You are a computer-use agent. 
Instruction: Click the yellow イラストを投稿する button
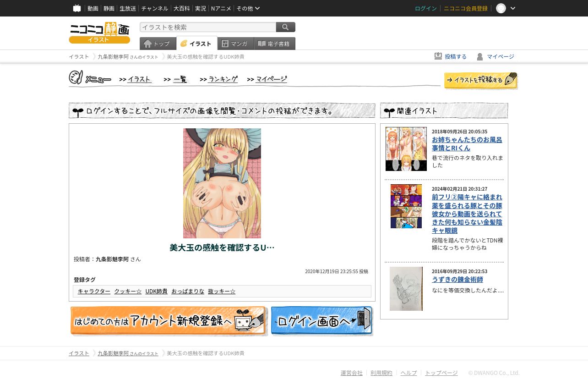(x=481, y=80)
